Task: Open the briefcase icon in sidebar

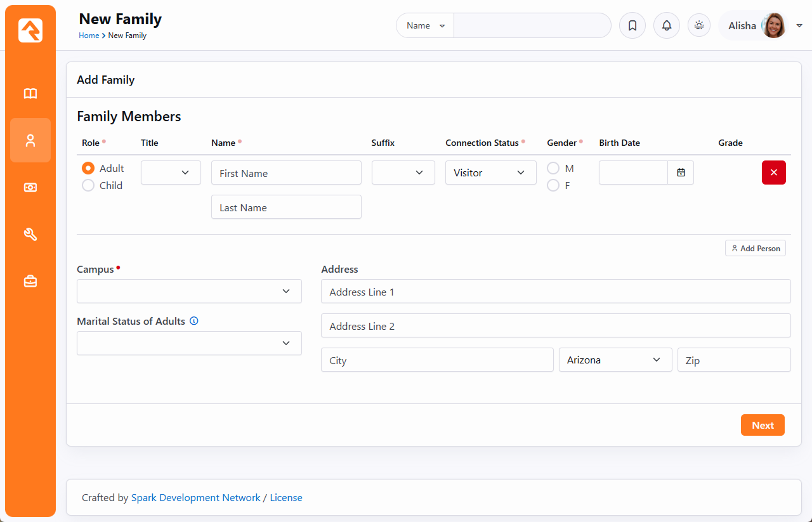Action: 30,282
